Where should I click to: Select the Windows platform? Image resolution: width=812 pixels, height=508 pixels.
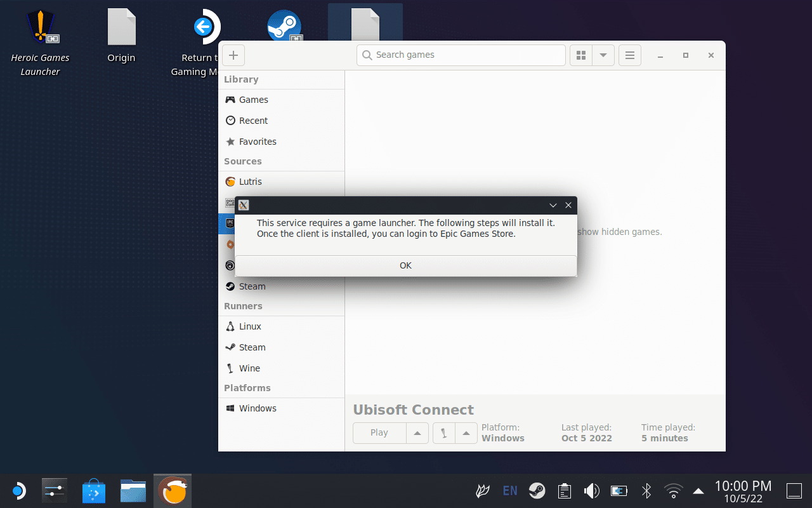coord(282,408)
